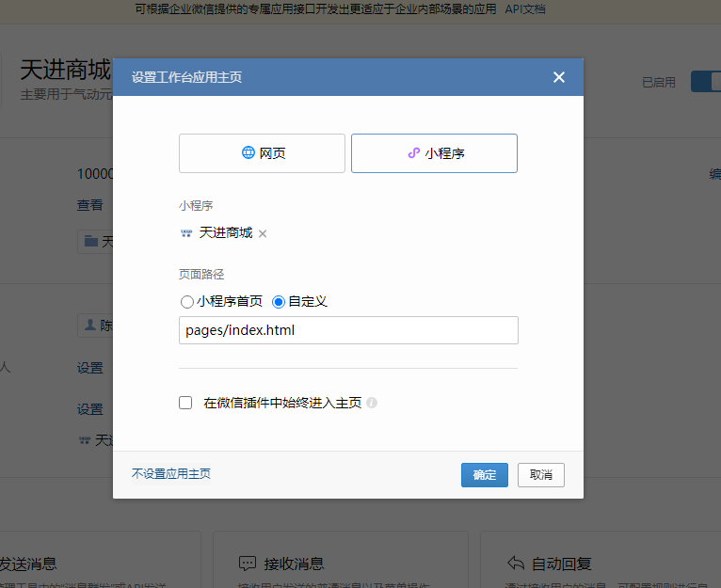Click the person icon in background page
Image resolution: width=721 pixels, height=588 pixels.
90,325
